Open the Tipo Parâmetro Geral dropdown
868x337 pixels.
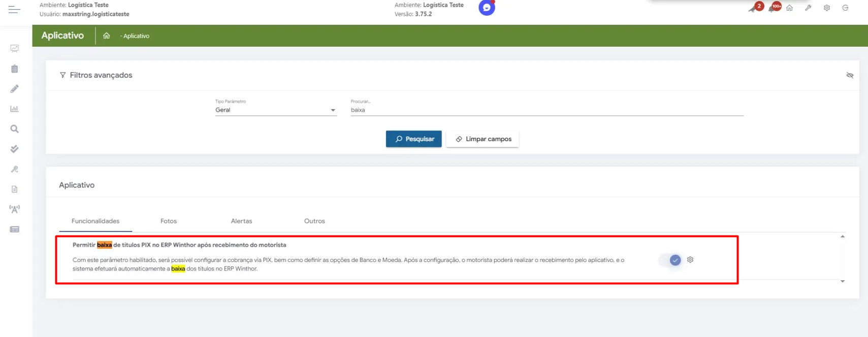tap(276, 110)
